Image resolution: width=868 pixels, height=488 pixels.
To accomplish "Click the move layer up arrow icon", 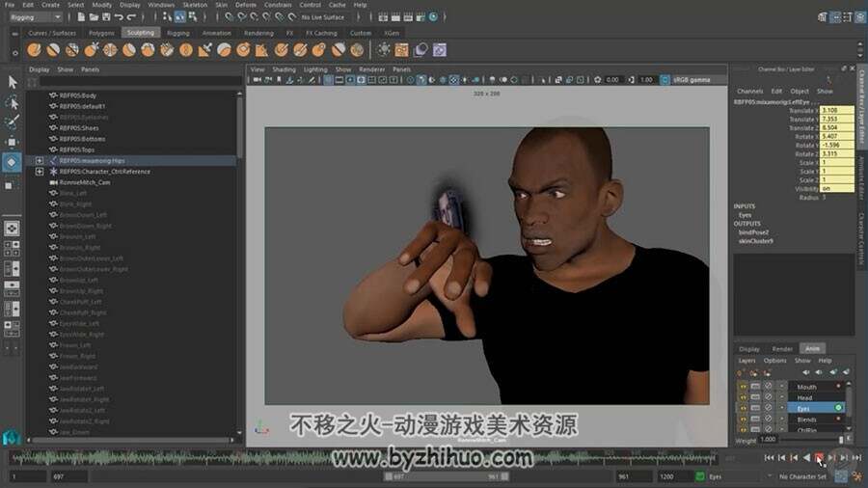I will click(806, 372).
